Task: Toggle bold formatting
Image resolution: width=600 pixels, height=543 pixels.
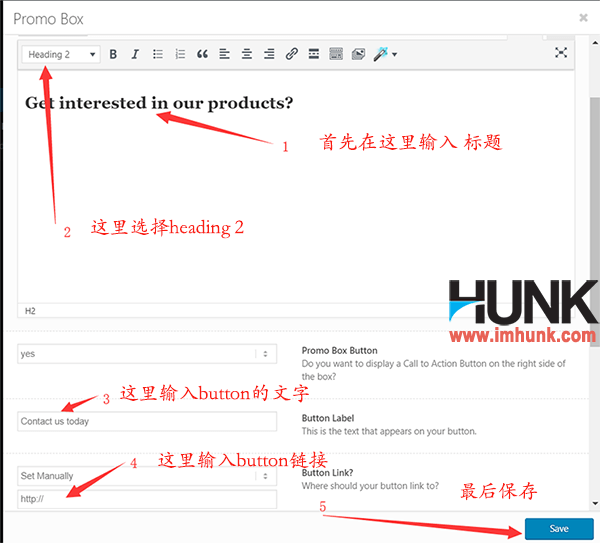Action: tap(113, 54)
